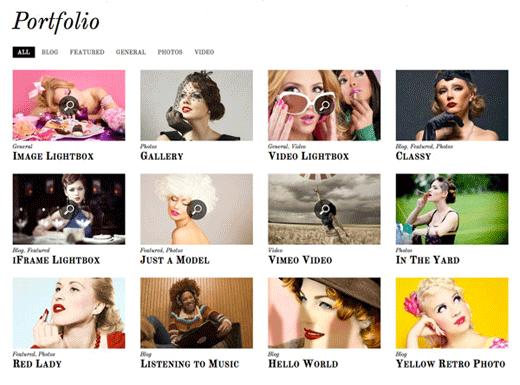The image size is (520, 385).
Task: Switch to the Featured filter
Action: (87, 52)
